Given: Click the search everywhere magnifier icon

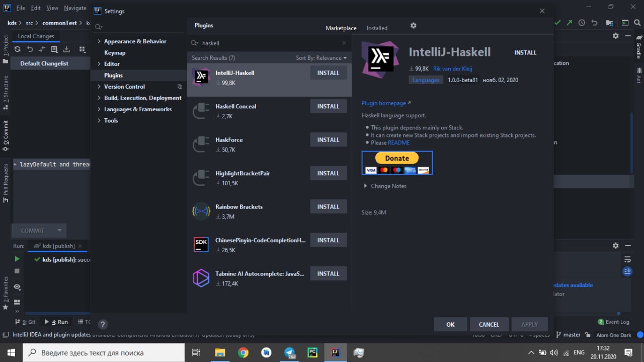Looking at the screenshot, I should point(638,23).
